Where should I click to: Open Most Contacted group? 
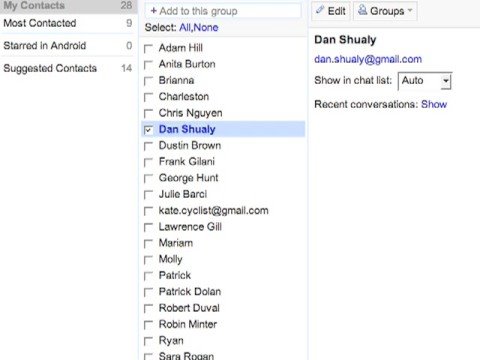pyautogui.click(x=68, y=23)
